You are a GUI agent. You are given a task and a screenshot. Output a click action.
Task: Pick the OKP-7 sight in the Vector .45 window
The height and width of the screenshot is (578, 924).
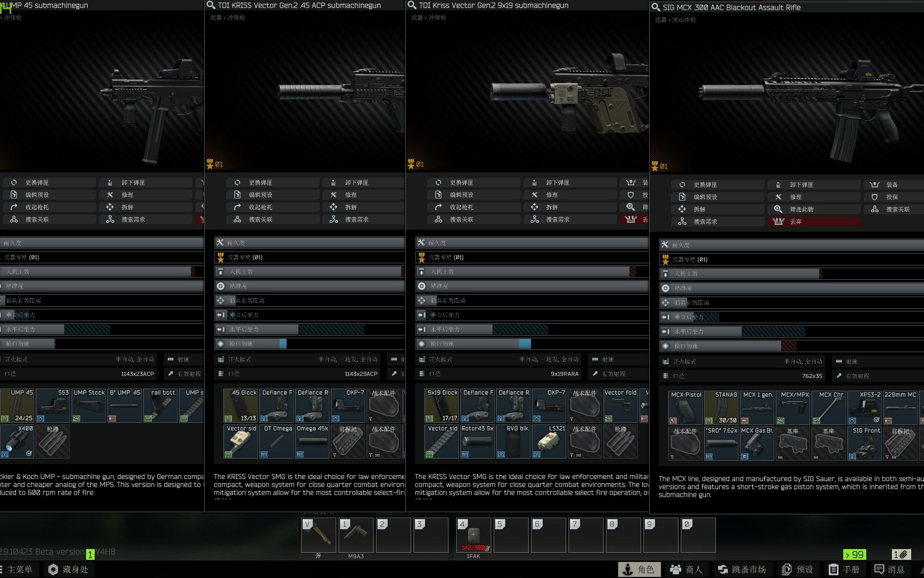click(348, 405)
